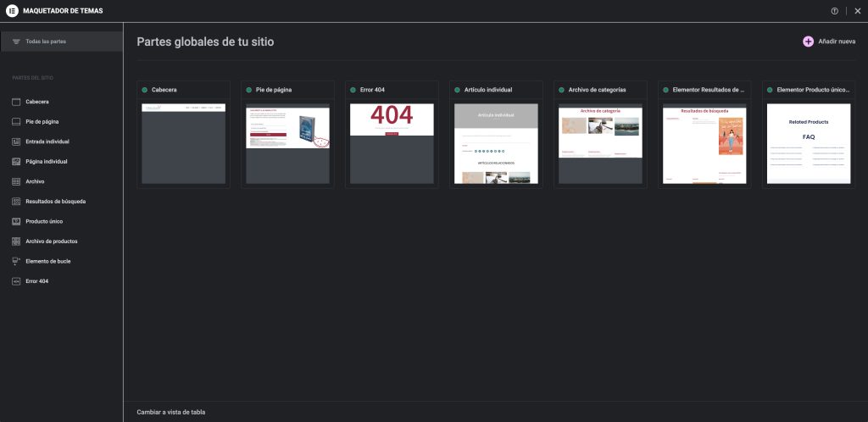The height and width of the screenshot is (422, 868).
Task: Click the Archivo de productos sidebar icon
Action: (16, 242)
